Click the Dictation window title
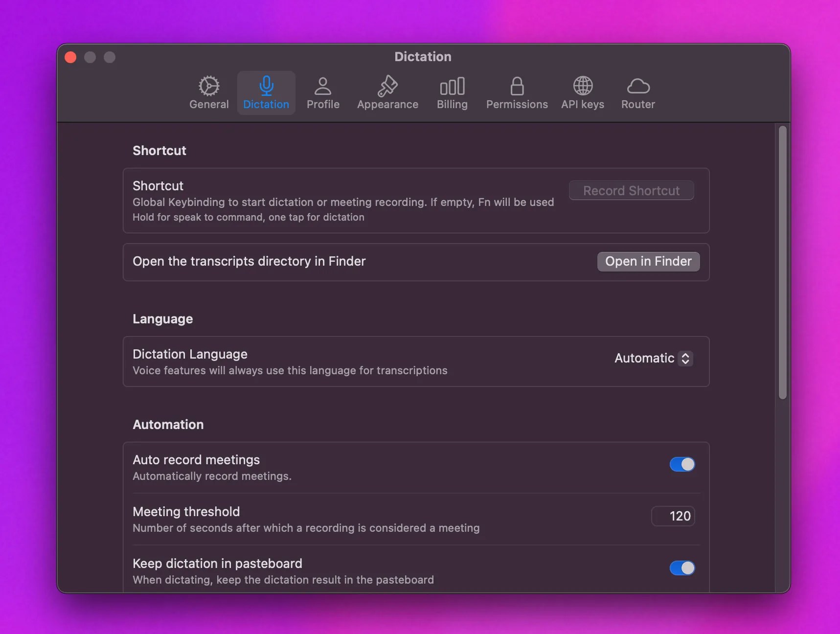This screenshot has height=634, width=840. (423, 57)
